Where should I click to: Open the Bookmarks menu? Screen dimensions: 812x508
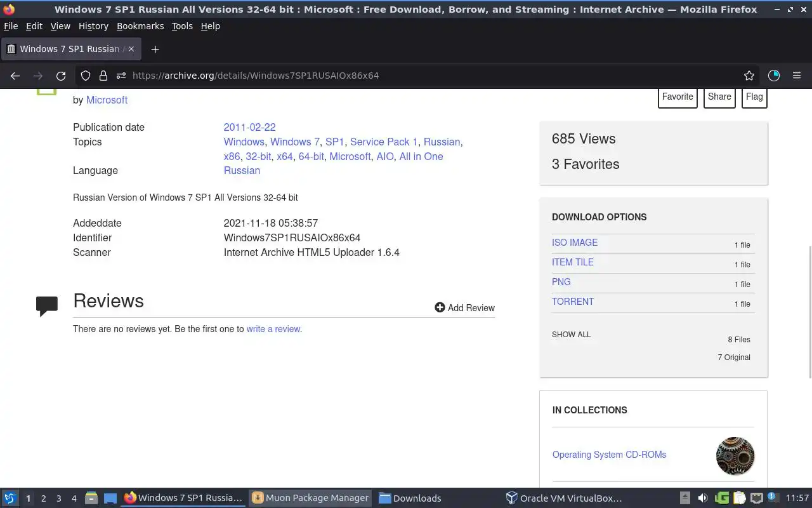tap(140, 26)
